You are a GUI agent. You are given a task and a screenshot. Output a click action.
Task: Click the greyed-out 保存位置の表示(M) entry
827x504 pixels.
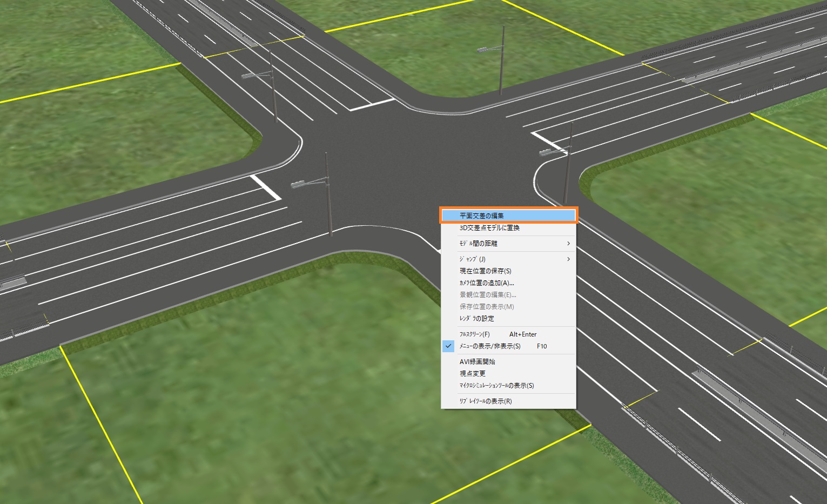pyautogui.click(x=509, y=307)
